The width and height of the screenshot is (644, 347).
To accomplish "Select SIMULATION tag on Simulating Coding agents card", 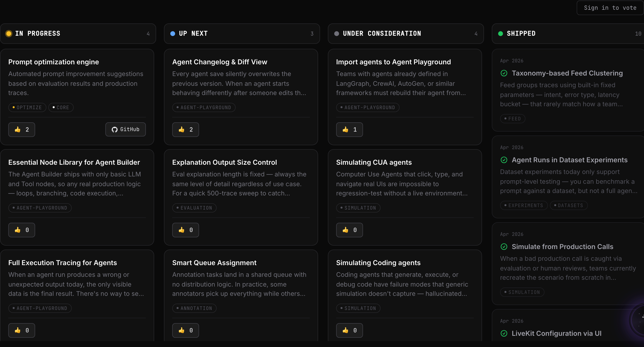I will pyautogui.click(x=358, y=308).
